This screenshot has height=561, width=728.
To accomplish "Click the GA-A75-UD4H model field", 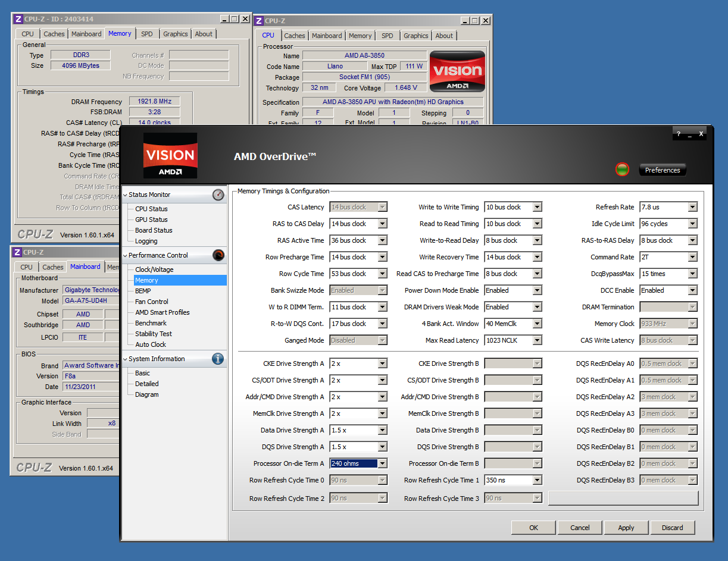I will 91,301.
